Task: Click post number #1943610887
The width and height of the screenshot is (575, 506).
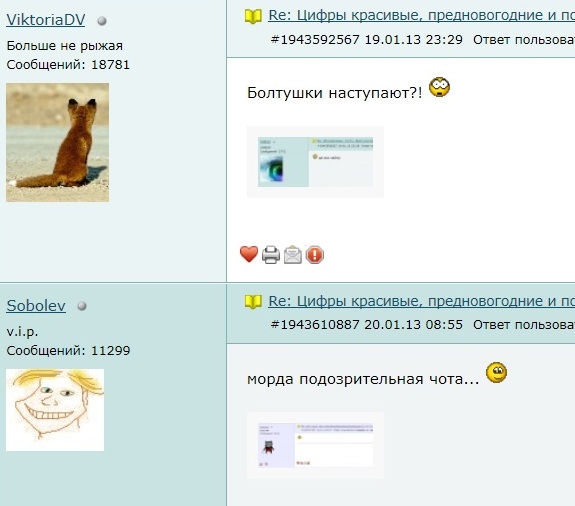Action: pos(315,324)
